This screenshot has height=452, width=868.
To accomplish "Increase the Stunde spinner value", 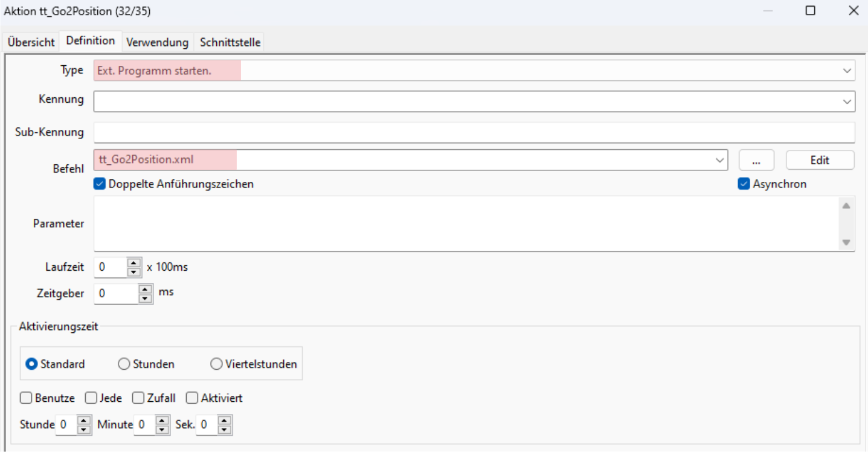I will click(x=84, y=420).
